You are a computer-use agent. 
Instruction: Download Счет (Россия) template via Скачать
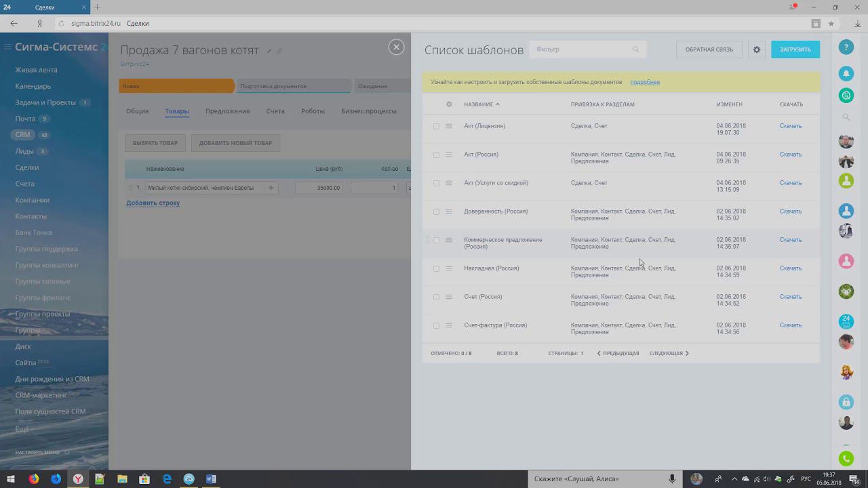[790, 297]
